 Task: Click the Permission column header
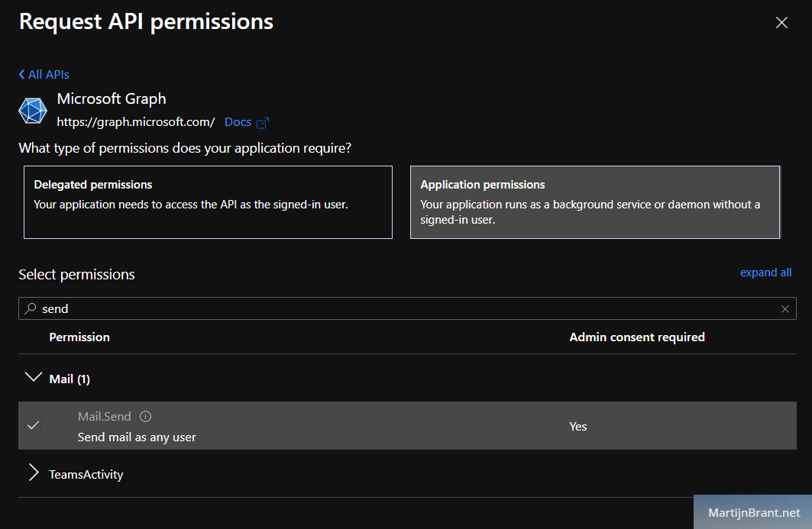click(x=79, y=337)
